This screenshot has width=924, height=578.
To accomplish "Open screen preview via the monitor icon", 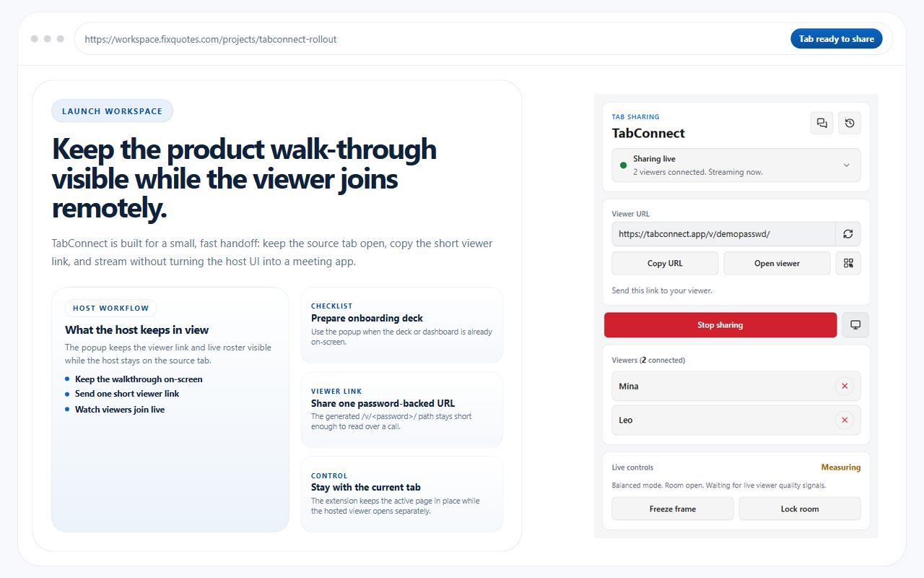I will [855, 324].
